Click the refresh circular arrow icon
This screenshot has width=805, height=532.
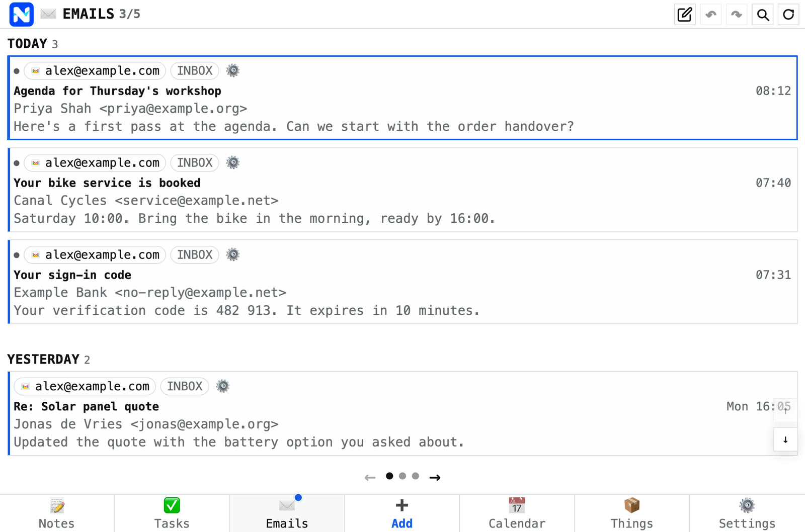click(x=788, y=15)
